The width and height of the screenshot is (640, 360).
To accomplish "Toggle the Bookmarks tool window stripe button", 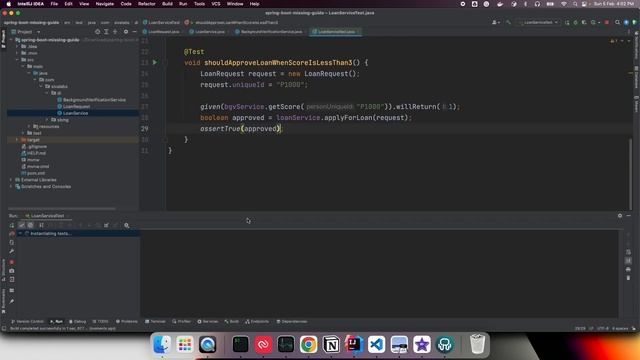I will click(x=4, y=301).
